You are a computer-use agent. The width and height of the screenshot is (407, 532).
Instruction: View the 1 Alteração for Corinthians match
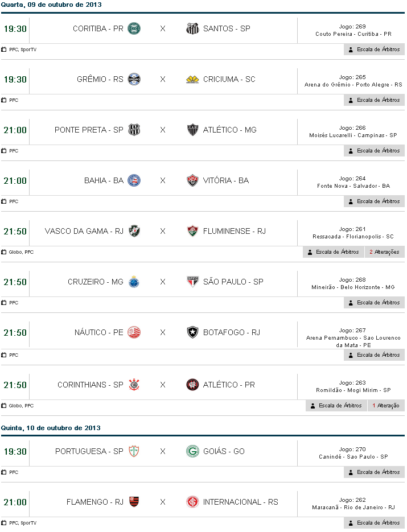(385, 406)
